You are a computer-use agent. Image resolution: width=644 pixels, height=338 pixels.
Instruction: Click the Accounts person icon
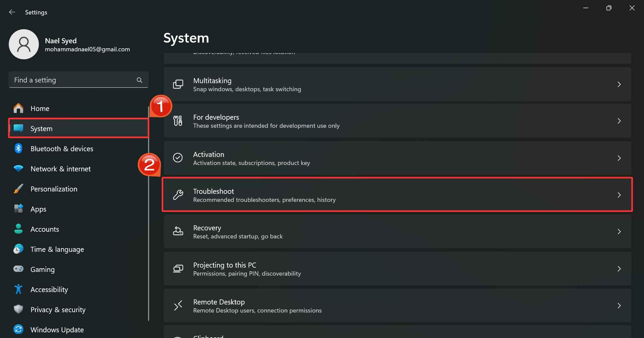tap(18, 229)
